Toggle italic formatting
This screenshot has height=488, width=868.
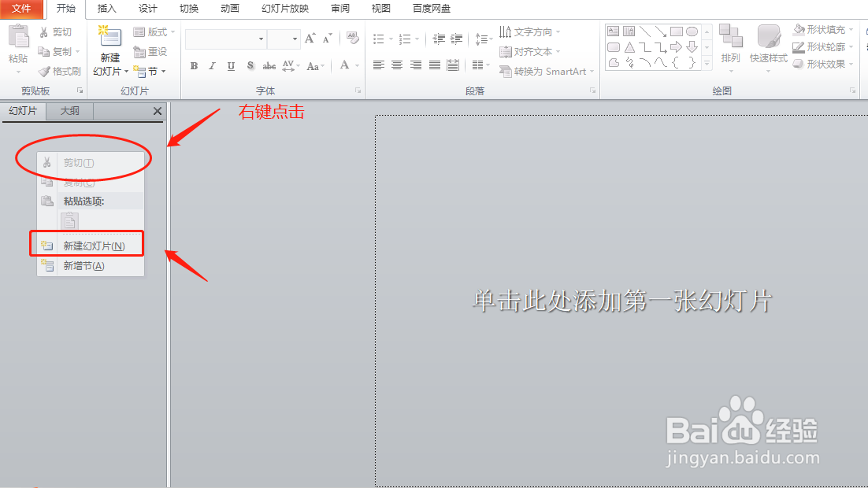pyautogui.click(x=211, y=66)
